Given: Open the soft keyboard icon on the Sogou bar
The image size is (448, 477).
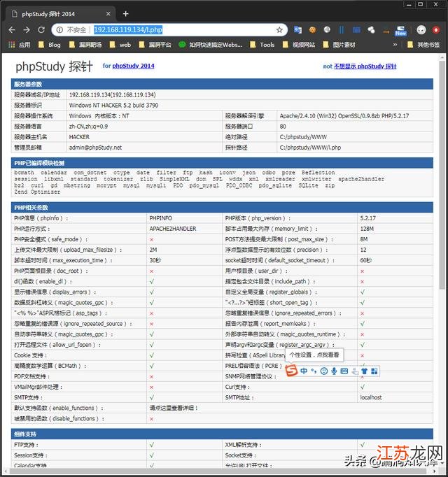Looking at the screenshot, I should click(x=344, y=371).
